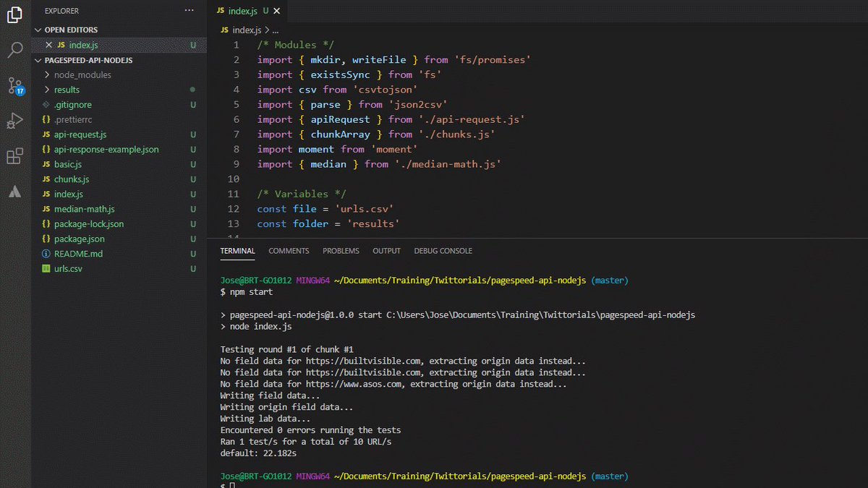Open the Azure icon in activity bar
Image resolution: width=868 pixels, height=488 pixels.
15,192
